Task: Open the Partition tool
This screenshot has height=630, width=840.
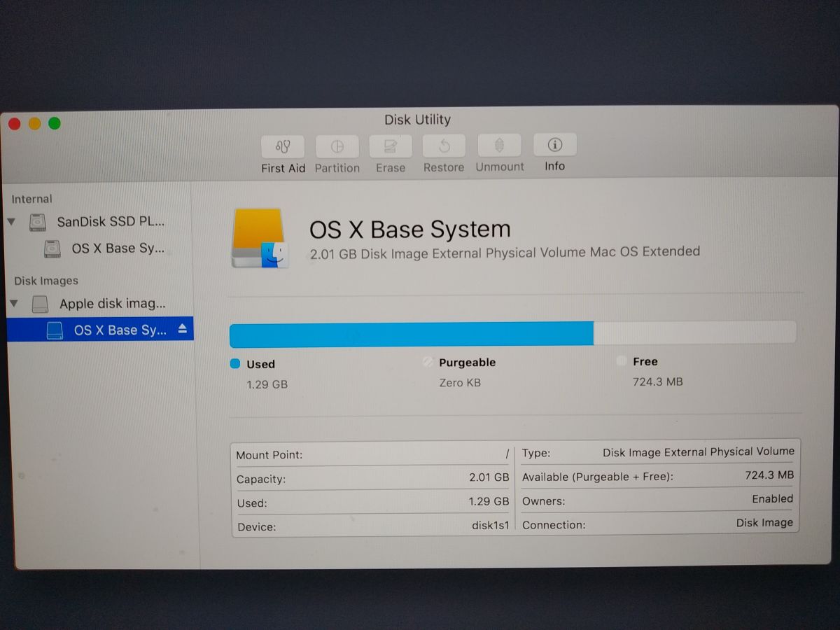Action: coord(337,147)
